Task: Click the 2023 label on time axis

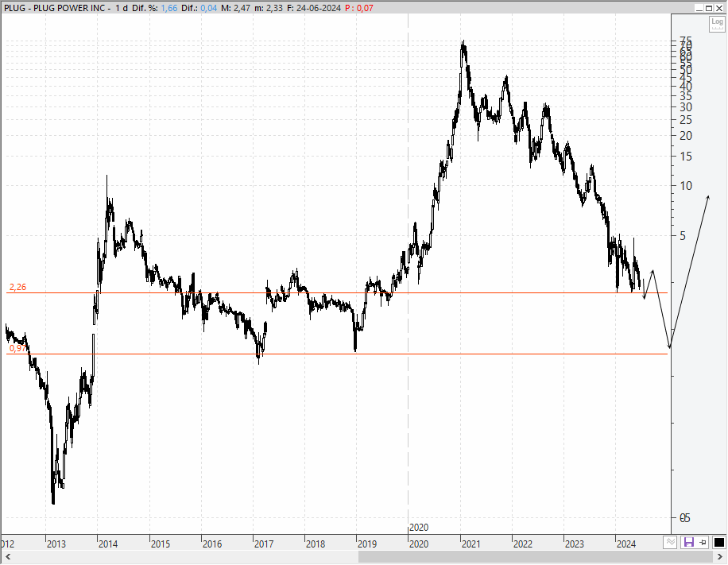Action: click(x=575, y=544)
